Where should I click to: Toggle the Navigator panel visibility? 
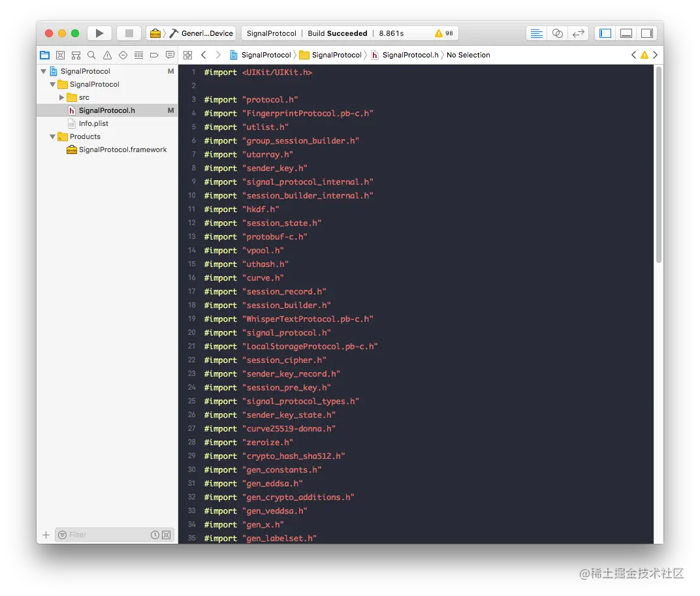[605, 33]
